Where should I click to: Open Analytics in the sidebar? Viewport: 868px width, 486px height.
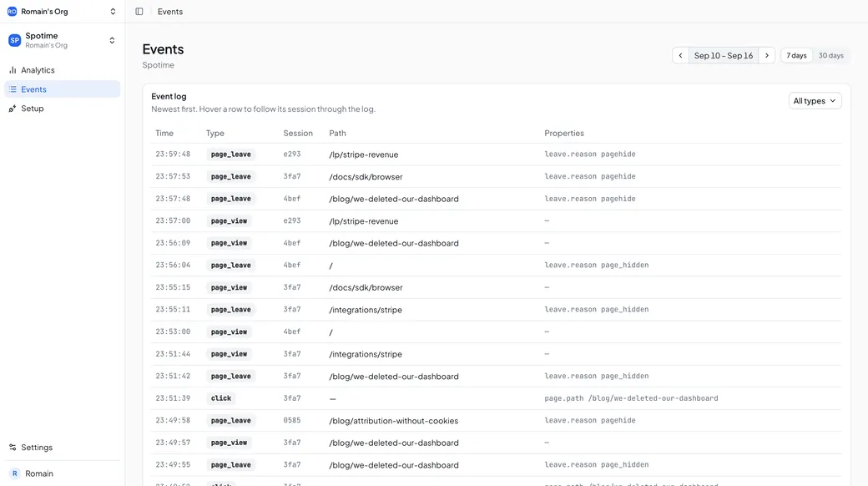coord(62,70)
